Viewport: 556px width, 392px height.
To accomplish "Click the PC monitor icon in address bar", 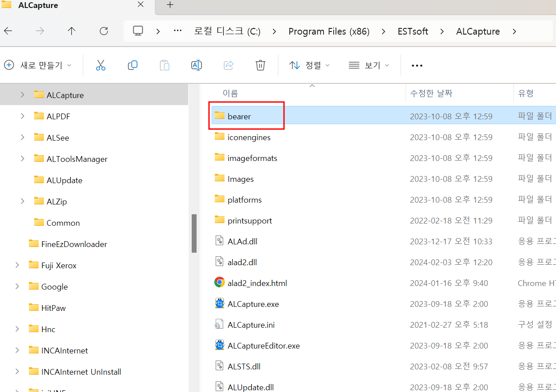I will 138,31.
